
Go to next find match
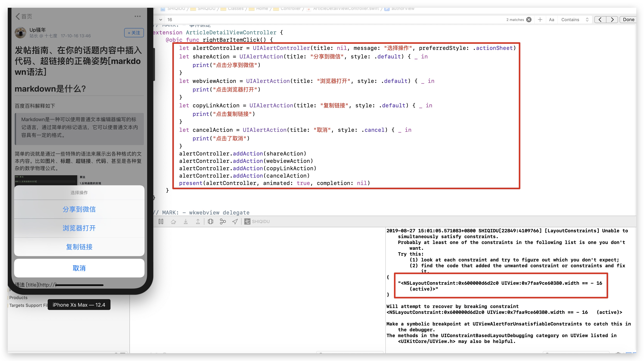click(x=612, y=20)
